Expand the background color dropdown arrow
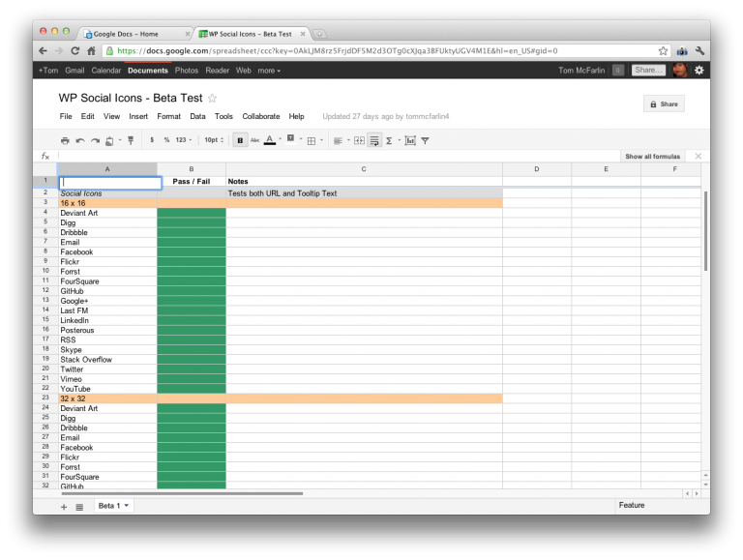The width and height of the screenshot is (743, 560). pos(301,139)
